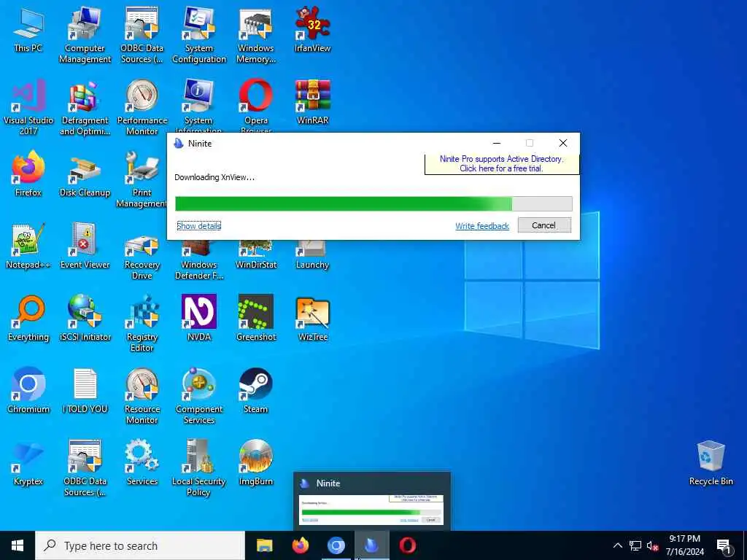Open File Explorer from the taskbar
Image resolution: width=747 pixels, height=560 pixels.
pos(264,545)
